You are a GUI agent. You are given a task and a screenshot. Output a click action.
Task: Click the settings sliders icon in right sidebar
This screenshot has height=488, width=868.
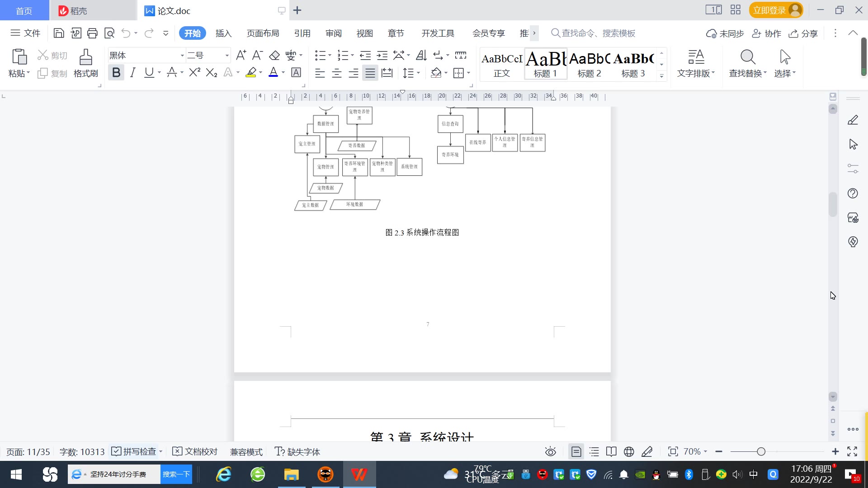[x=853, y=169]
